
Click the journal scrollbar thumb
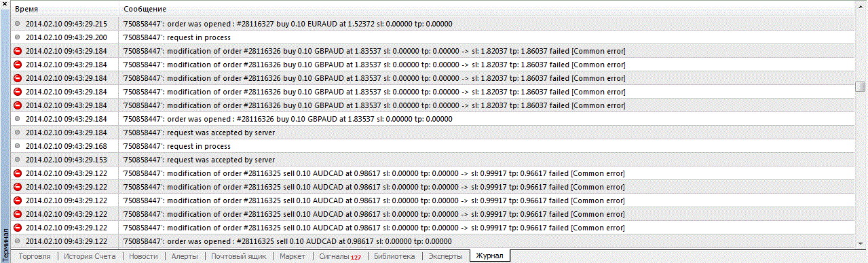861,86
